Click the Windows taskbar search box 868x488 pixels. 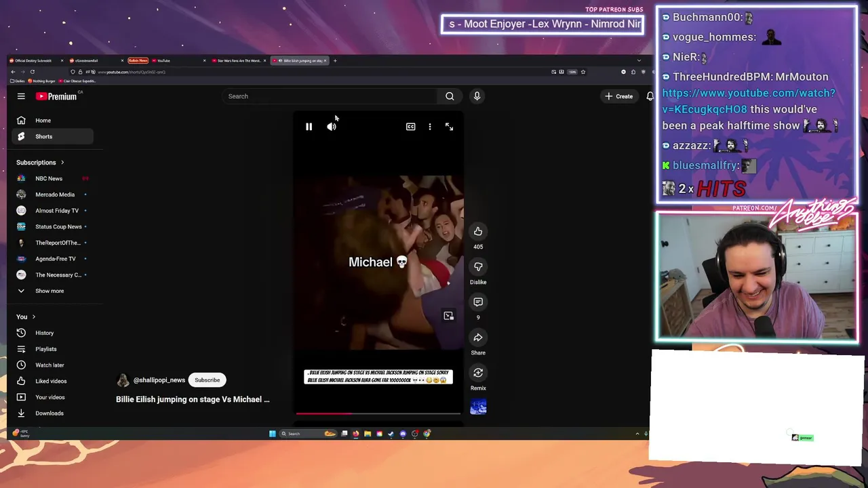coord(308,434)
